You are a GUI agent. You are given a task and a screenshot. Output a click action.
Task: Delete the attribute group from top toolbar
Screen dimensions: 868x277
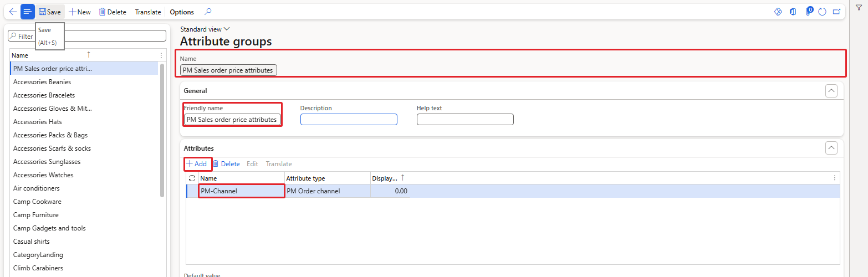(113, 12)
